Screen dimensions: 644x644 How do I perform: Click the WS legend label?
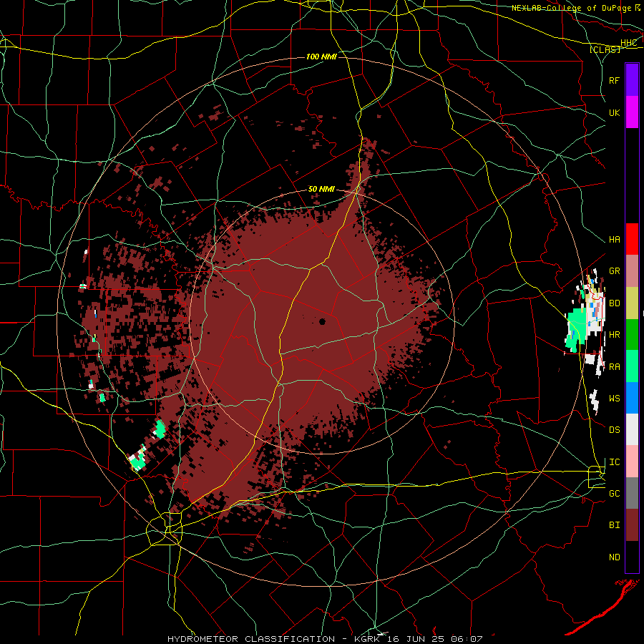pyautogui.click(x=615, y=399)
